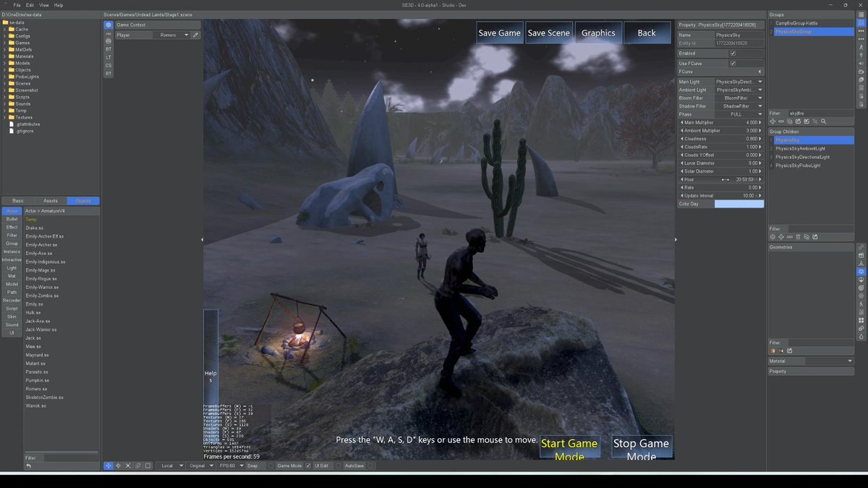Click the plus add icon in Group Children toolbar
This screenshot has width=868, height=488.
tap(781, 236)
